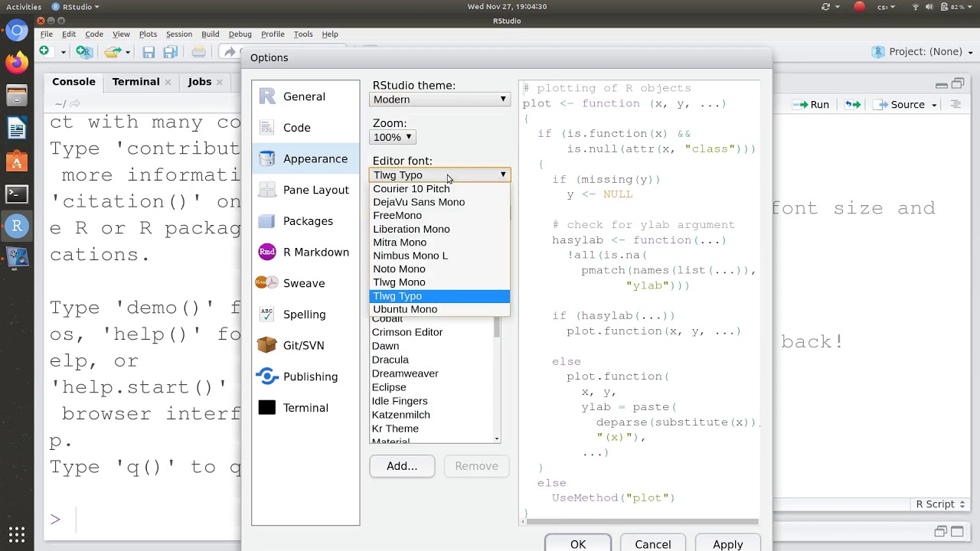980x551 pixels.
Task: Open the R Script file type dropdown
Action: 940,504
